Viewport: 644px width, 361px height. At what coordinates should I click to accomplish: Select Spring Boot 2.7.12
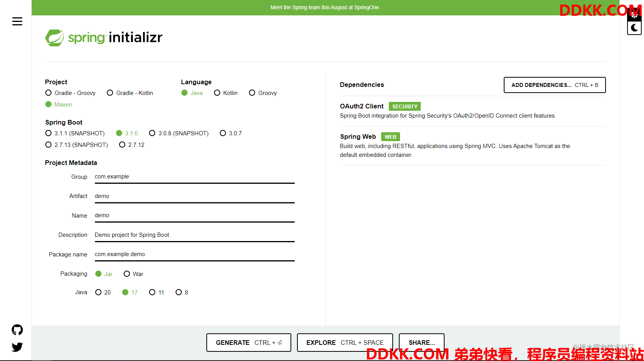point(132,145)
